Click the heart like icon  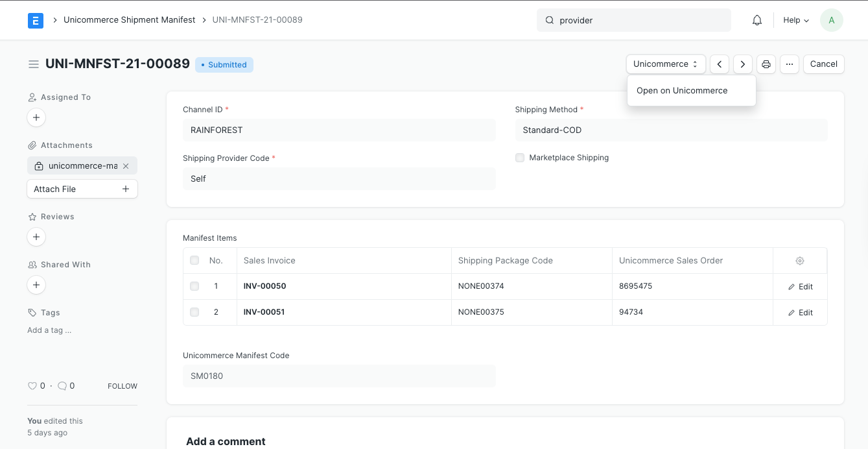coord(31,385)
